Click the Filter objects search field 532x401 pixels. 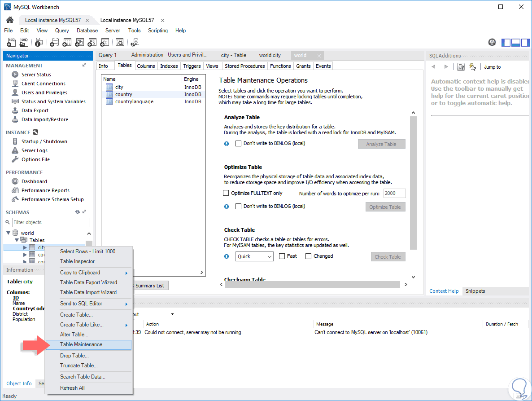(x=51, y=222)
